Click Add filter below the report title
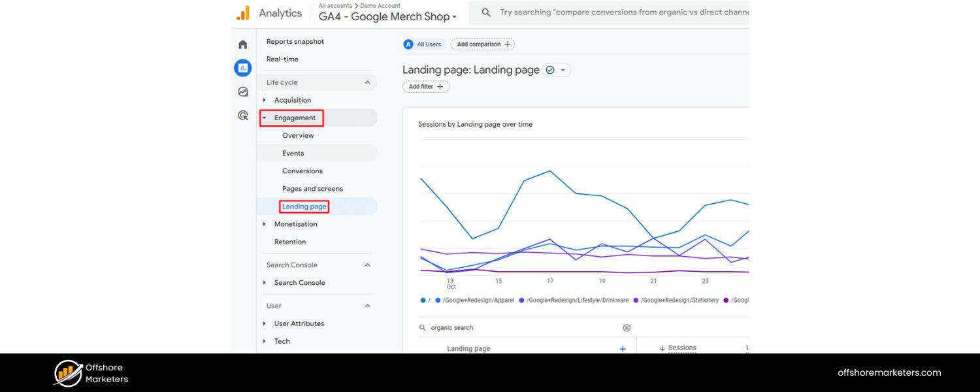Screen dimensions: 980x392 (425, 86)
